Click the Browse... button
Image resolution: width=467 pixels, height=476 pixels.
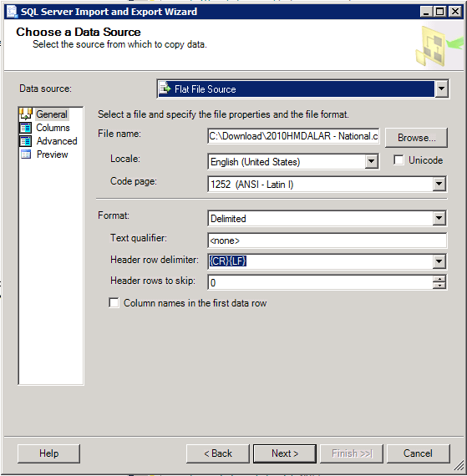pyautogui.click(x=416, y=138)
